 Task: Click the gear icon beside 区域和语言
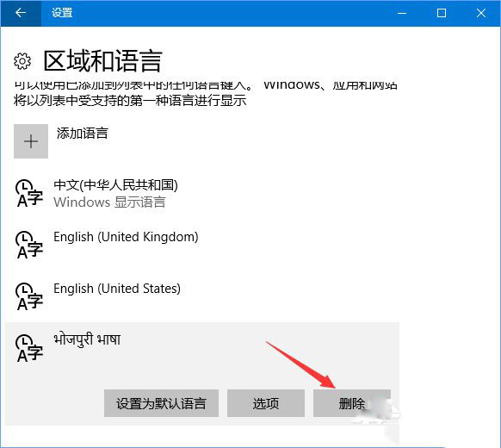[x=22, y=61]
